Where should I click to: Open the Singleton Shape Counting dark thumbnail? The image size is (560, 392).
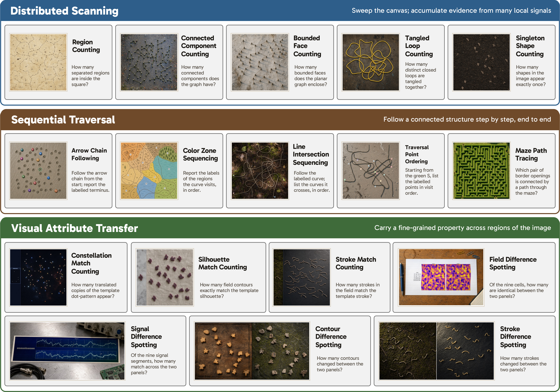(481, 62)
